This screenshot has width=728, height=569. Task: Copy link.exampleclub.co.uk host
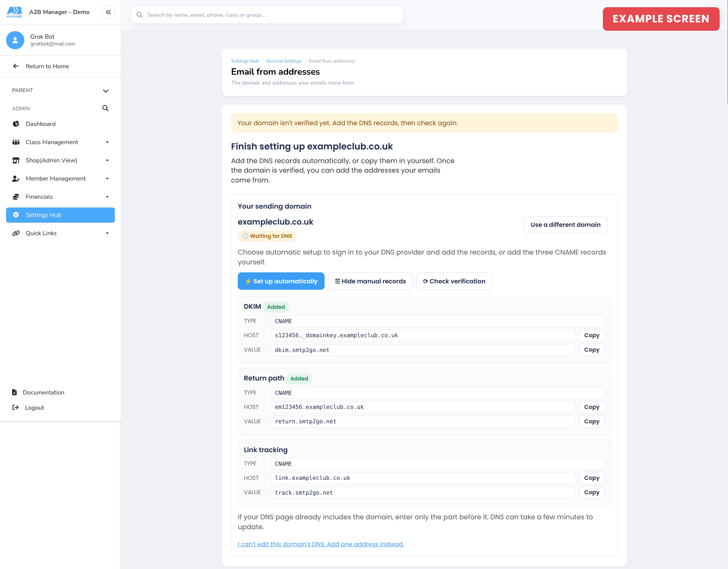click(x=591, y=478)
